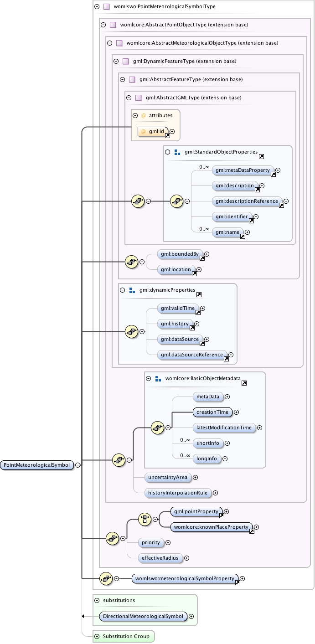
Task: Select creationTime element
Action: point(212,412)
